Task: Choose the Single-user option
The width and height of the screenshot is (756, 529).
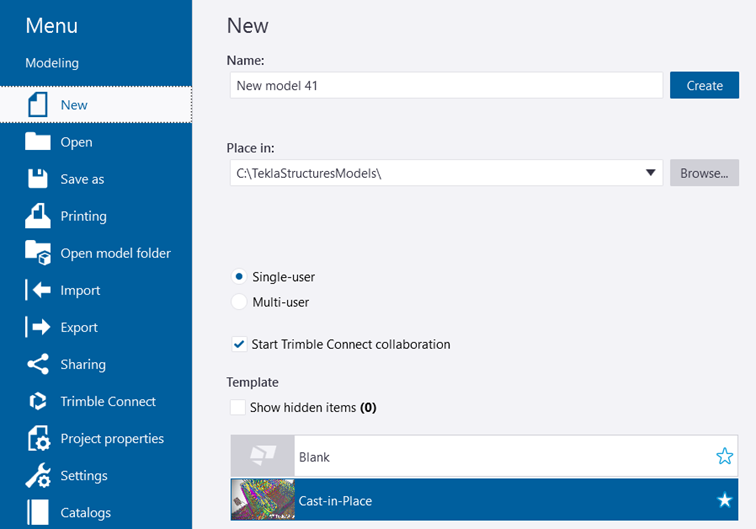Action: coord(239,277)
